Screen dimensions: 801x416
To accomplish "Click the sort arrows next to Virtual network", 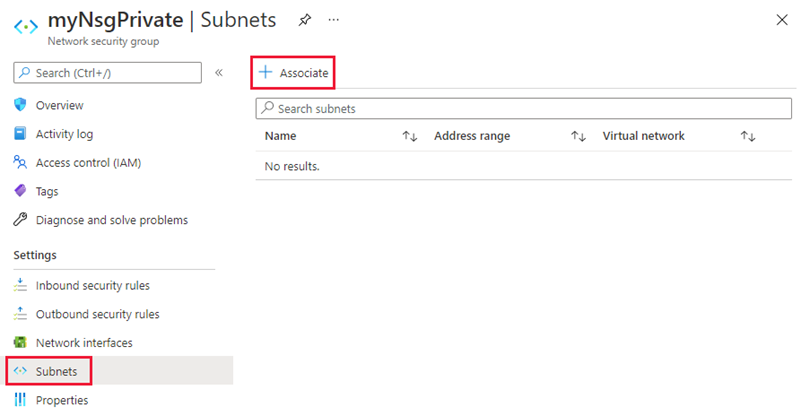I will pyautogui.click(x=748, y=136).
